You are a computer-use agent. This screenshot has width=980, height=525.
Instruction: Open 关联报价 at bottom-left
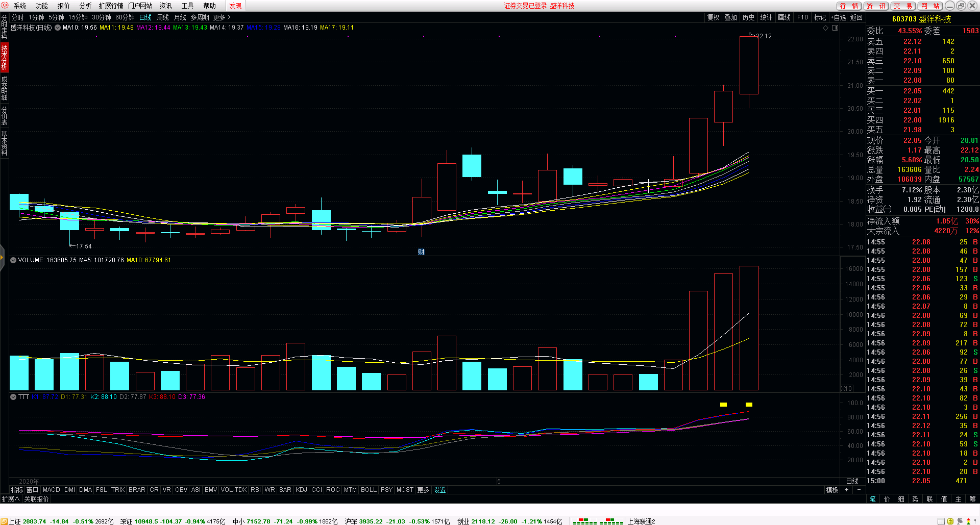click(37, 499)
